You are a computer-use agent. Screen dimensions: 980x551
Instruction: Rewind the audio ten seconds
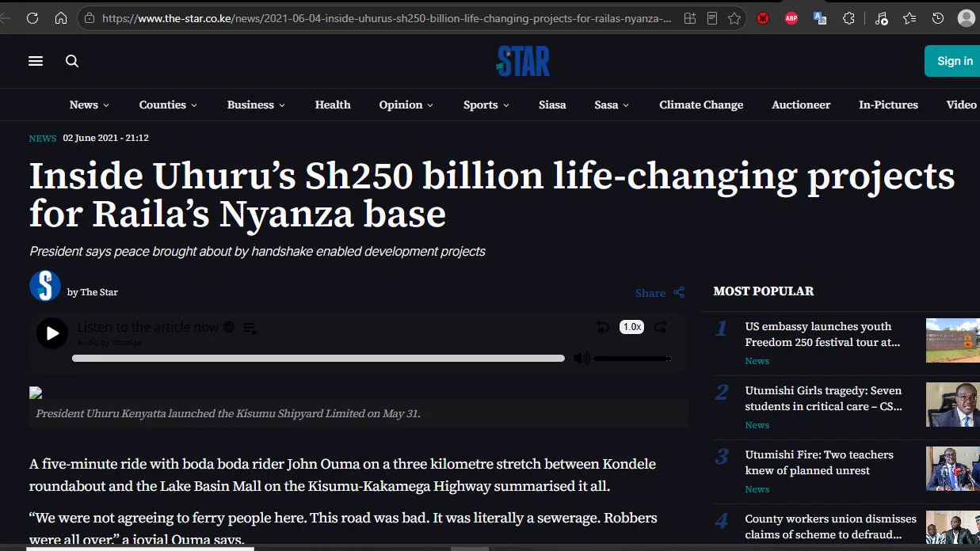coord(603,327)
